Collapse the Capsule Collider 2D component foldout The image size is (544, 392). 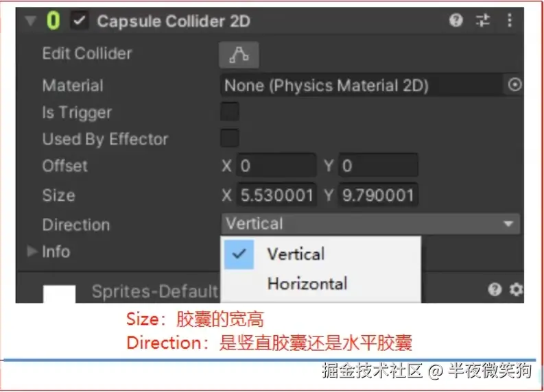coord(31,21)
